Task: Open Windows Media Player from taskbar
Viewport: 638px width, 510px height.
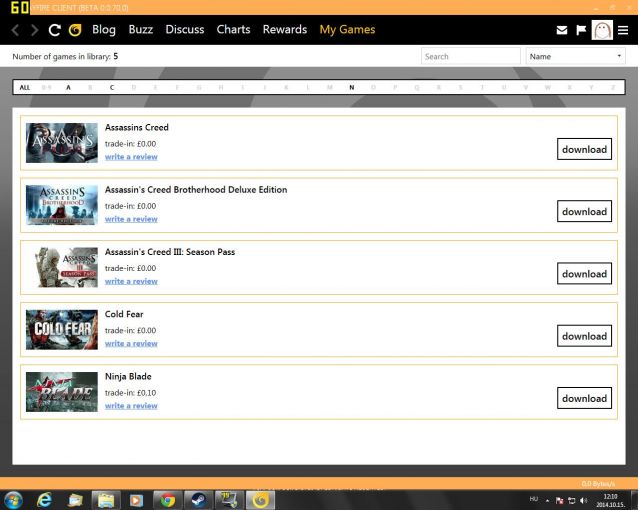Action: coord(136,500)
